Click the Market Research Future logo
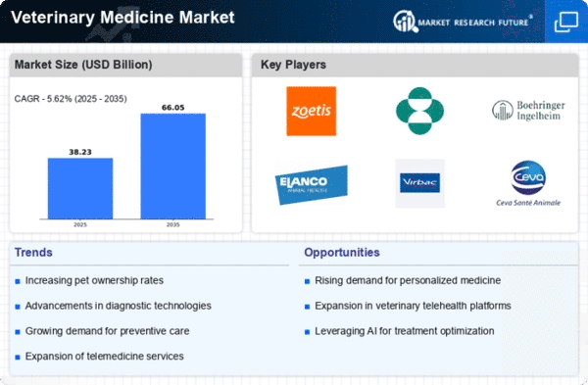 pos(463,22)
